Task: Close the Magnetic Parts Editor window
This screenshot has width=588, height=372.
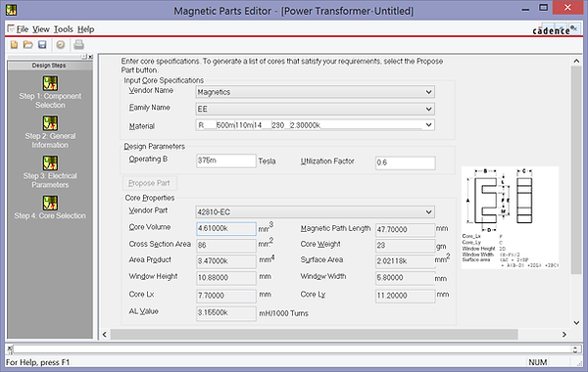Action: coord(567,8)
